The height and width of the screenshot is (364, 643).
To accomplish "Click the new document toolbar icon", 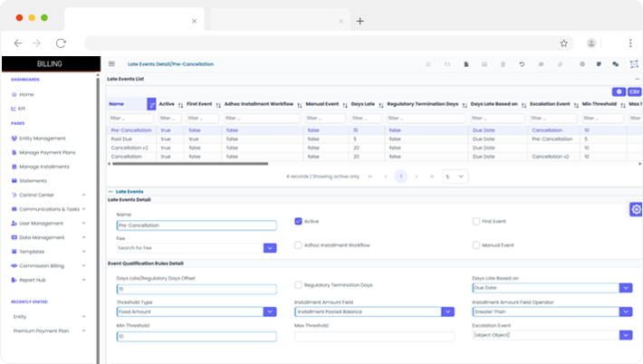I will coord(466,64).
